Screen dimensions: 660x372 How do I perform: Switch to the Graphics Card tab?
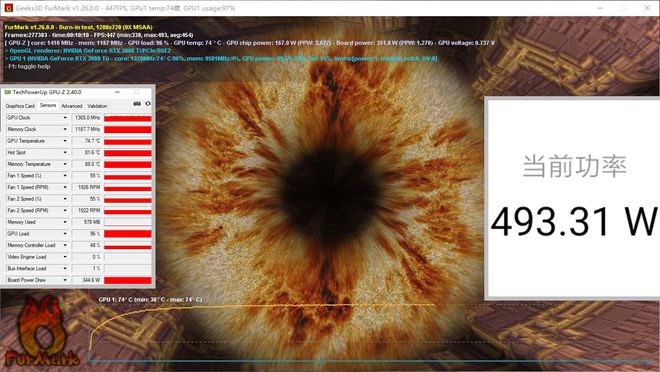pyautogui.click(x=20, y=106)
